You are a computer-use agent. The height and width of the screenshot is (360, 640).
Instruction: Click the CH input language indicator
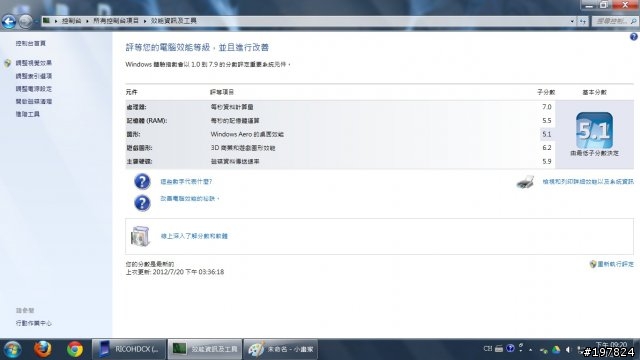(x=488, y=349)
